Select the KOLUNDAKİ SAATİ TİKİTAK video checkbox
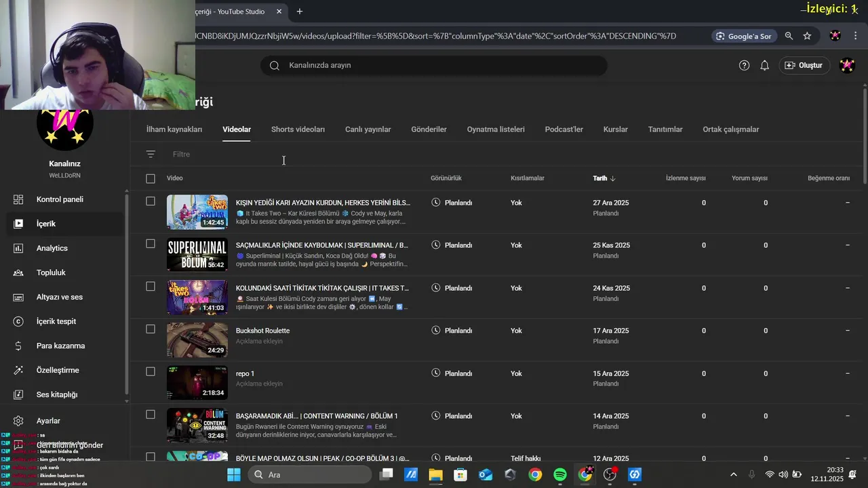 coord(151,287)
